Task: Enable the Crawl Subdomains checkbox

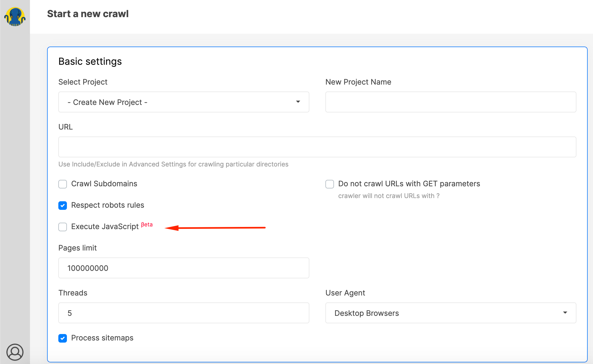Action: click(63, 184)
